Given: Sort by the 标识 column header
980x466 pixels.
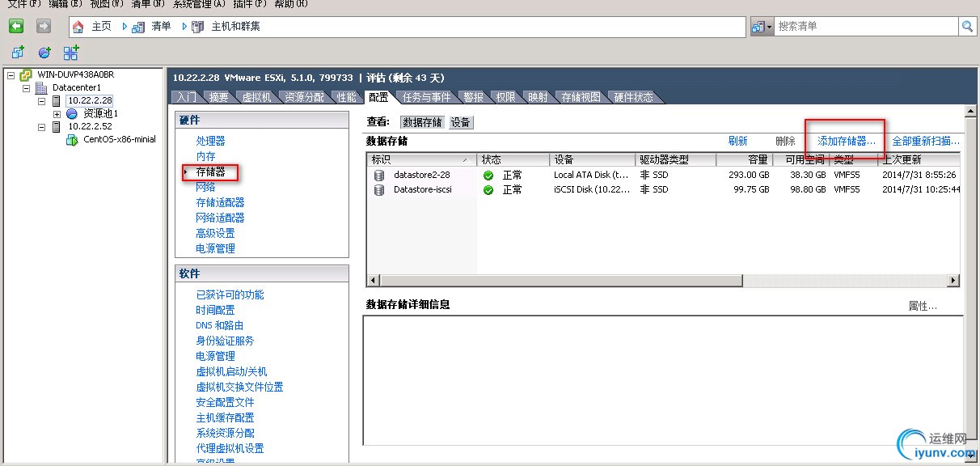Looking at the screenshot, I should 420,159.
